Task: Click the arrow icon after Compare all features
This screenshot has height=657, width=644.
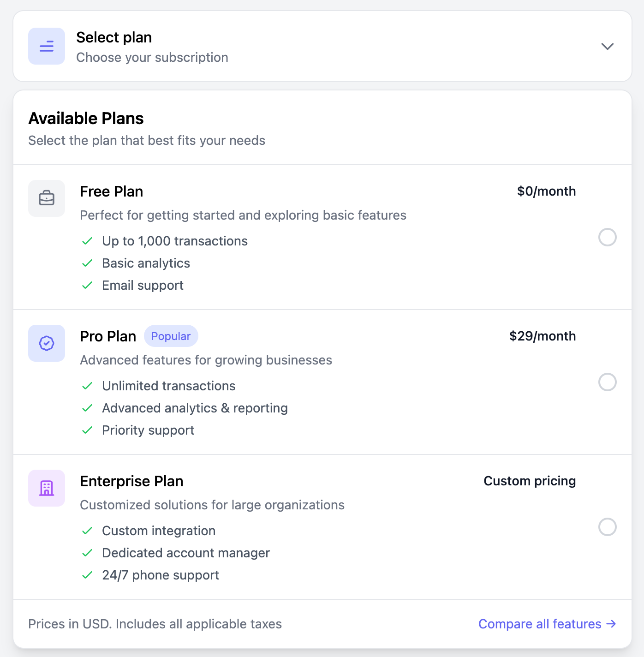Action: (x=611, y=624)
